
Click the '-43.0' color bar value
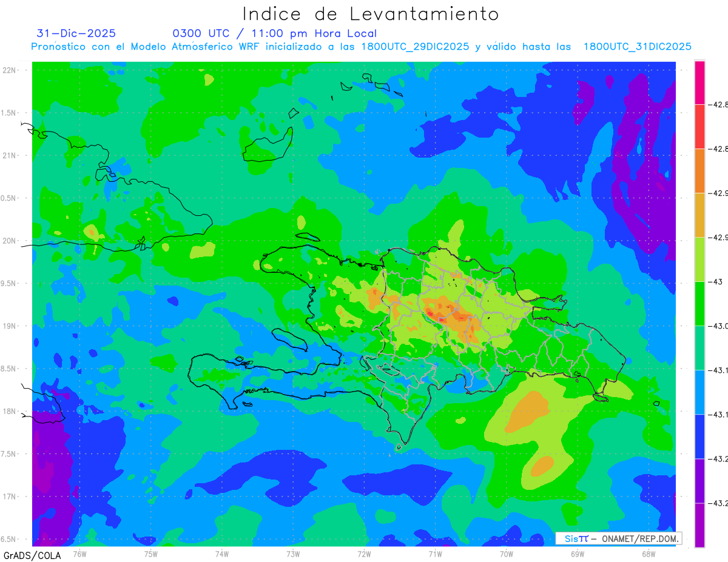[720, 326]
